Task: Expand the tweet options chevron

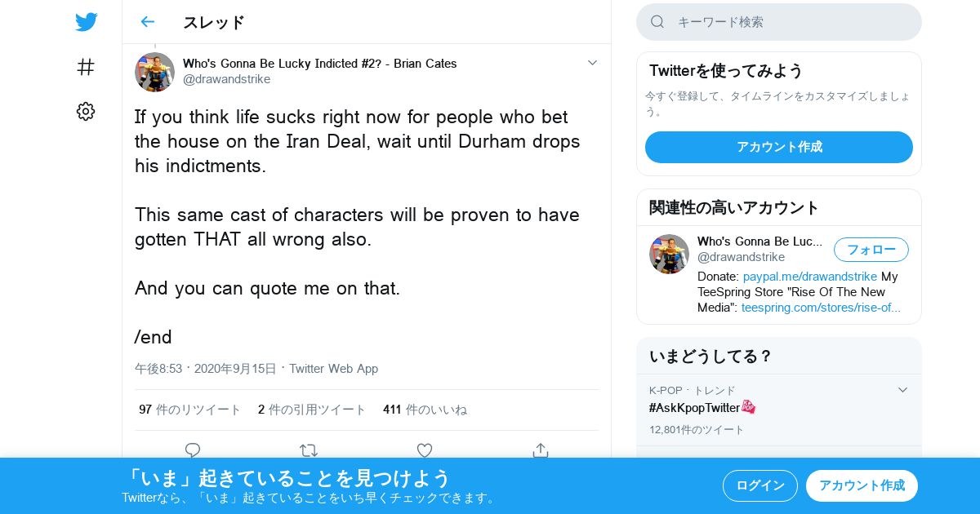Action: point(593,63)
